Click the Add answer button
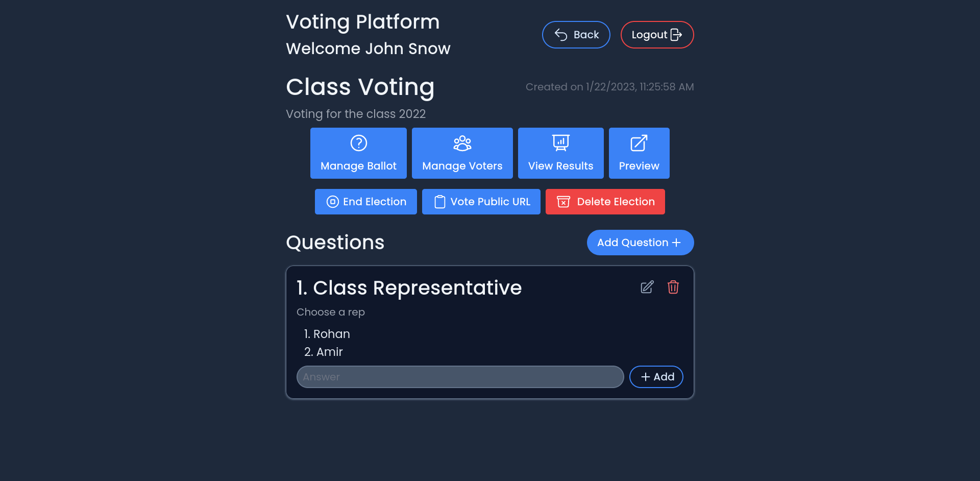Viewport: 980px width, 481px height. point(656,377)
